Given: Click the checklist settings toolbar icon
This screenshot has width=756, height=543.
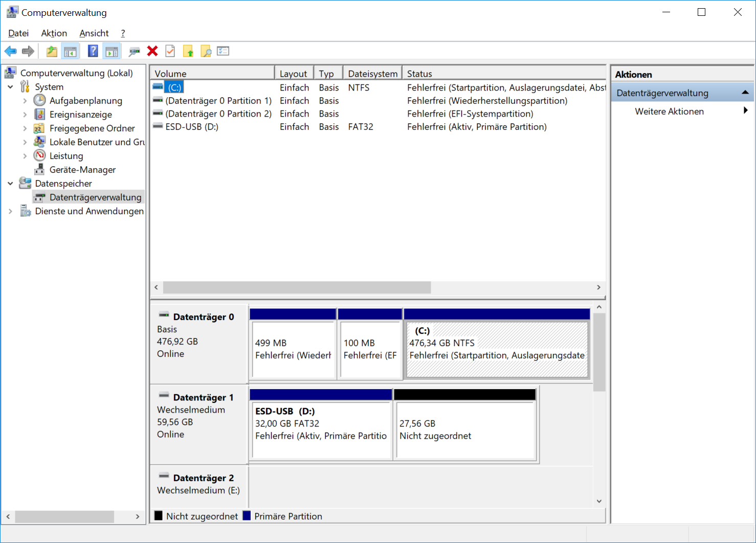Looking at the screenshot, I should point(223,51).
